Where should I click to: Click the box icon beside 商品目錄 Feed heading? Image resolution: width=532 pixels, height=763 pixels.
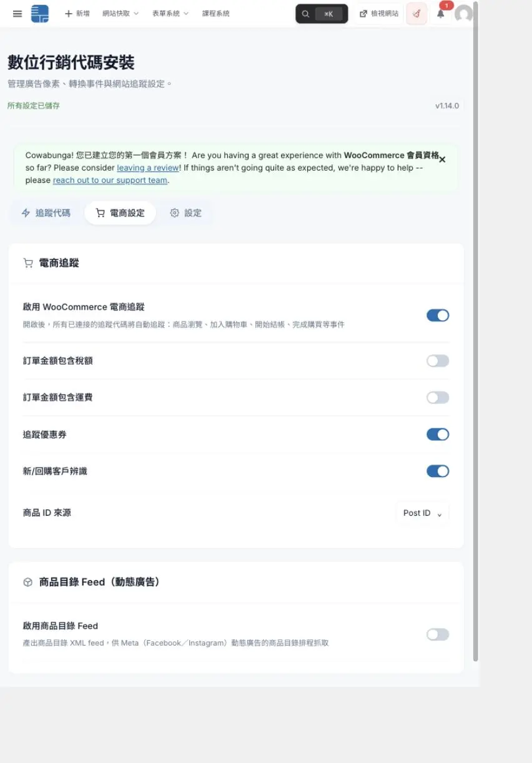coord(28,582)
